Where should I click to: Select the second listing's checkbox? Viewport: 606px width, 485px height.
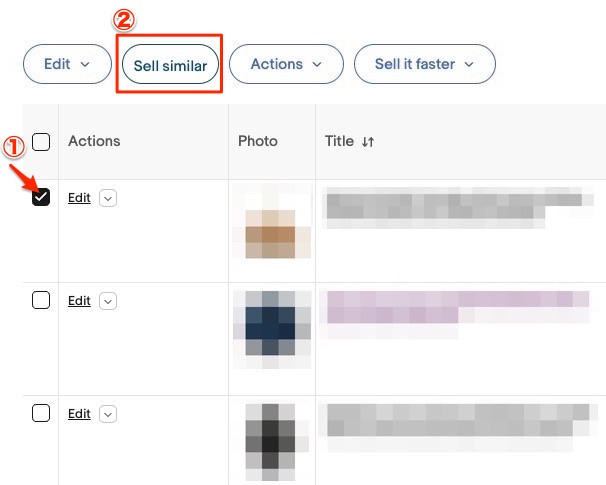coord(41,300)
